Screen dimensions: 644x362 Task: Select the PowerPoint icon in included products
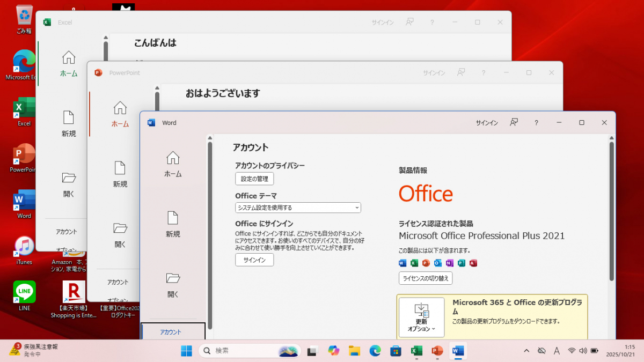(x=425, y=263)
